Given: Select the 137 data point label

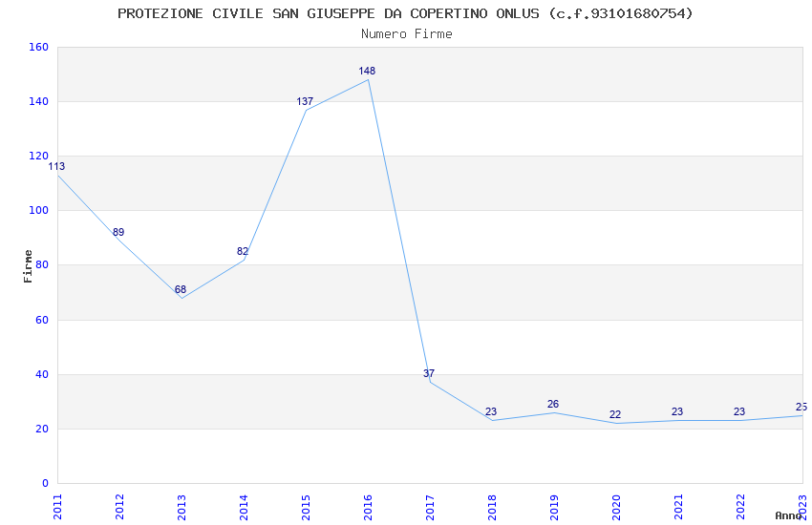Looking at the screenshot, I should tap(305, 101).
